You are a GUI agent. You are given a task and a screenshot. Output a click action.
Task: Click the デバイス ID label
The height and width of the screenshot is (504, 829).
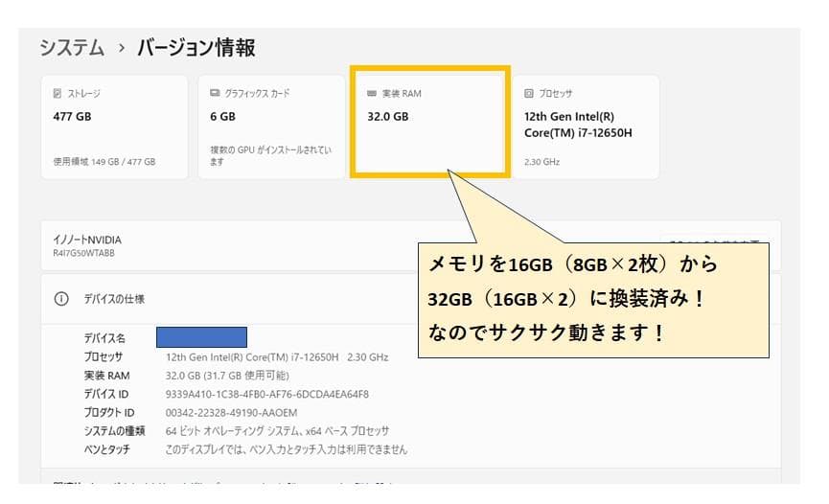coord(106,394)
